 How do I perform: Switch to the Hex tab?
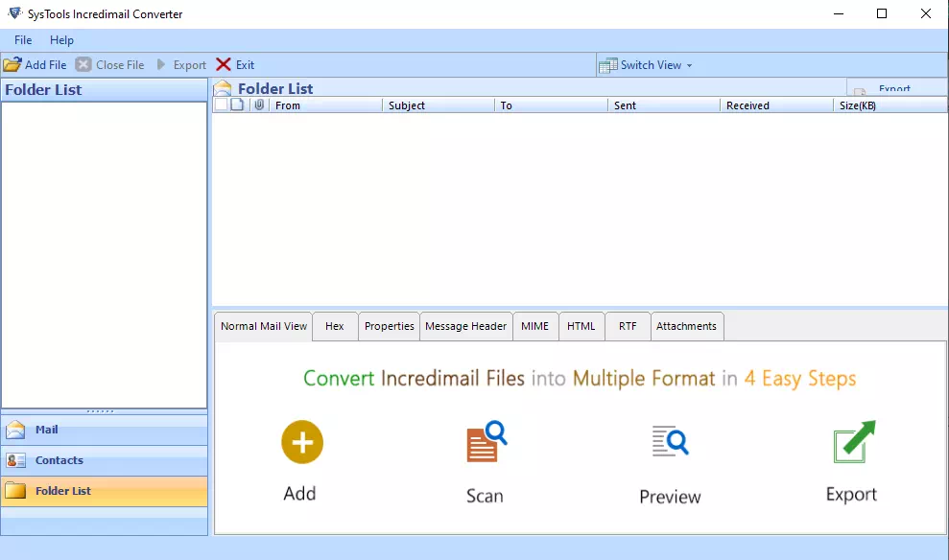(335, 326)
